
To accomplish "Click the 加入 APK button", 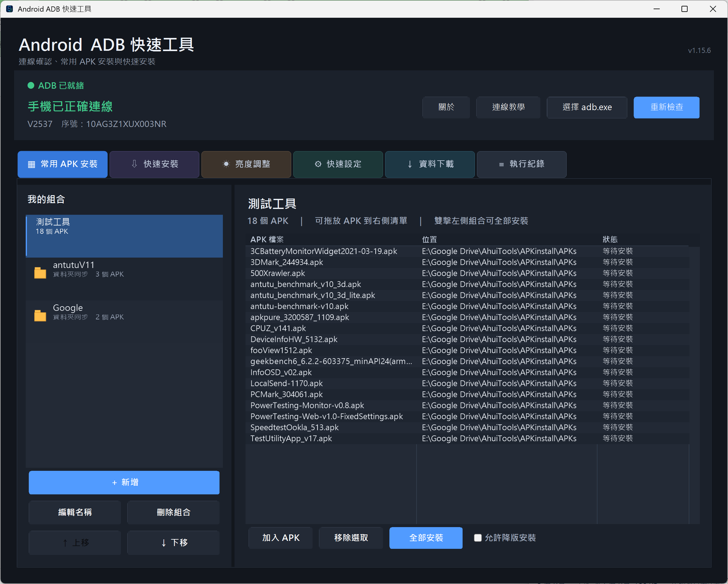I will 281,538.
